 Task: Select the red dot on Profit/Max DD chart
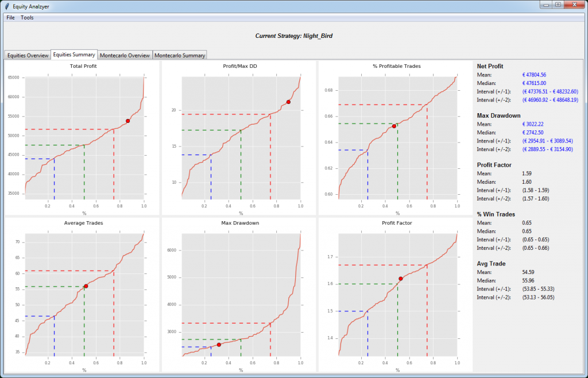[288, 102]
